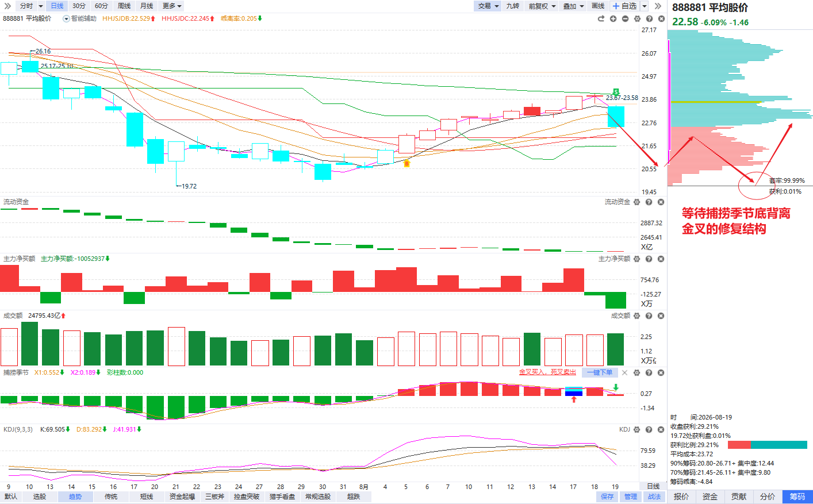Click the share arrow icon above chart
Screen dimensions: 813x504
(x=601, y=18)
